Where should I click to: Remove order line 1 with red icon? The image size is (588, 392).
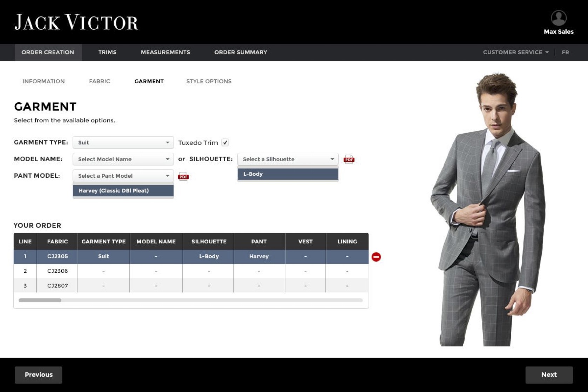click(376, 257)
